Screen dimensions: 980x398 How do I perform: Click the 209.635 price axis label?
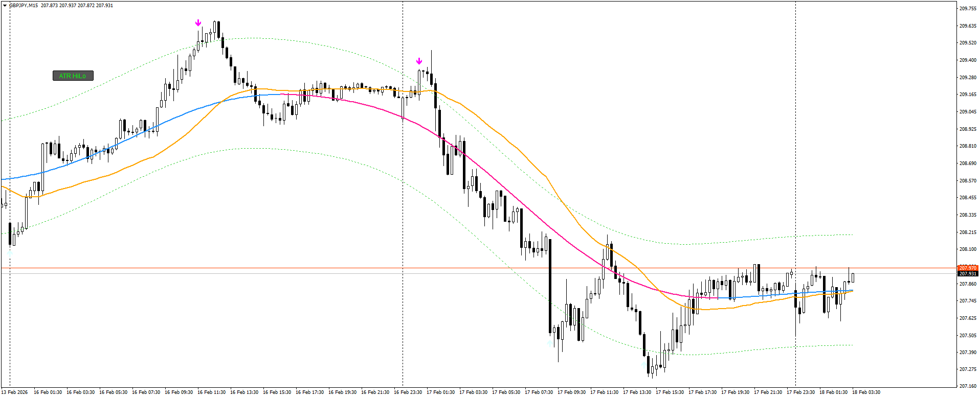(968, 26)
